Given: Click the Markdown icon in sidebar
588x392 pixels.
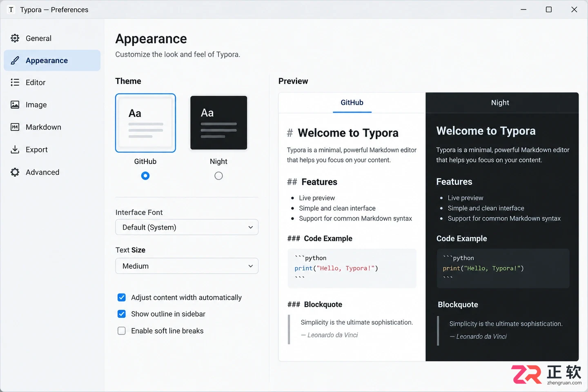Looking at the screenshot, I should point(15,127).
